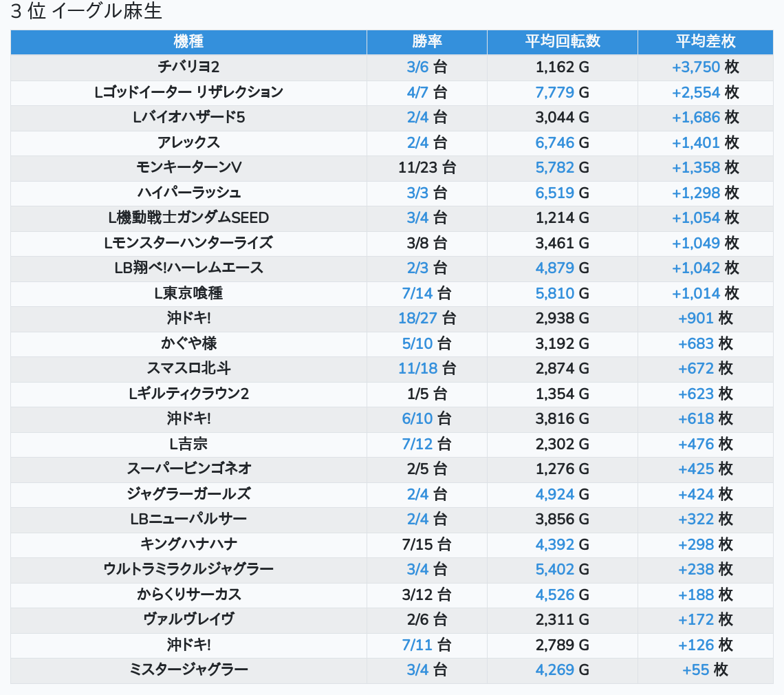Click the 11/23 台 win rate

[x=427, y=168]
